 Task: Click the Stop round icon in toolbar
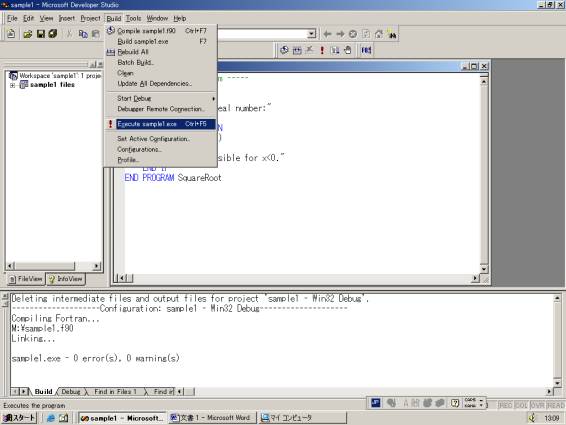[x=353, y=34]
